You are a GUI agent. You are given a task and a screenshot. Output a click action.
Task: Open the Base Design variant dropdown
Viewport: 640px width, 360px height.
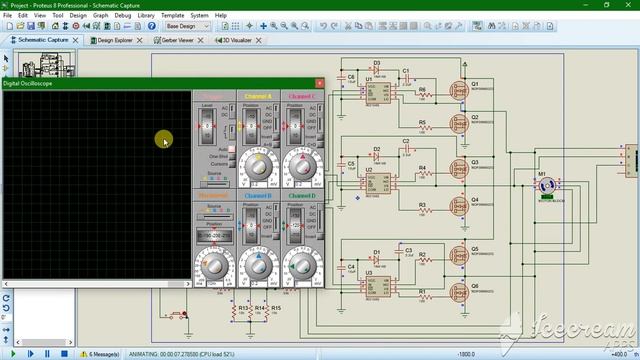click(x=187, y=26)
